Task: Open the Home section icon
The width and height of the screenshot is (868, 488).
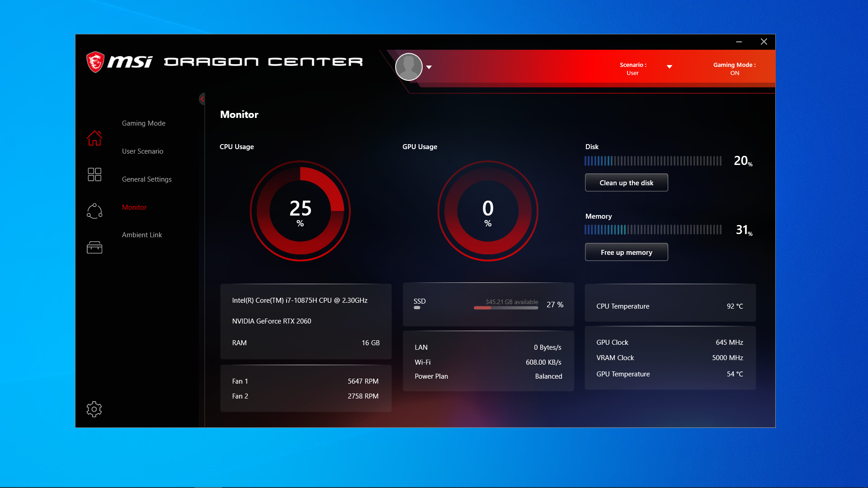Action: pos(94,138)
